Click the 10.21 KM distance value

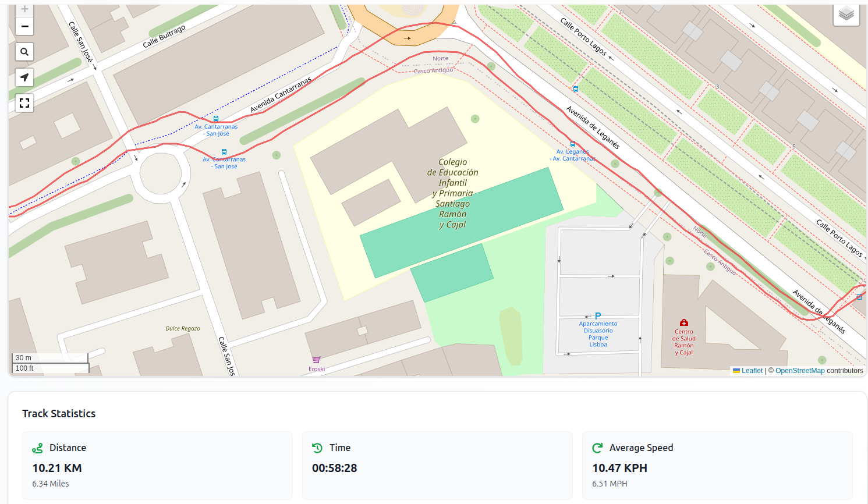point(57,468)
